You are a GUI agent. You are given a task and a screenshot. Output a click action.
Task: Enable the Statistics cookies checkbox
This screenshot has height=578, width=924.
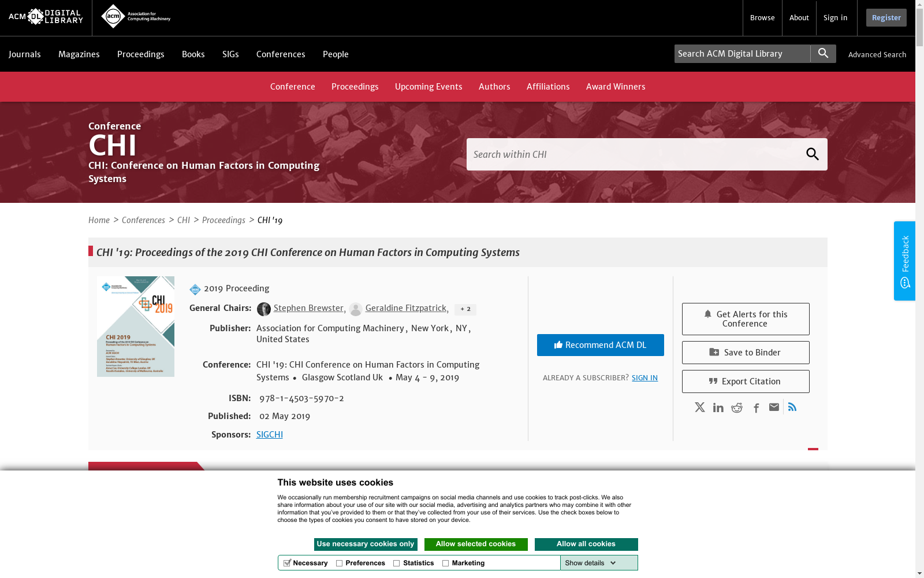pos(397,563)
